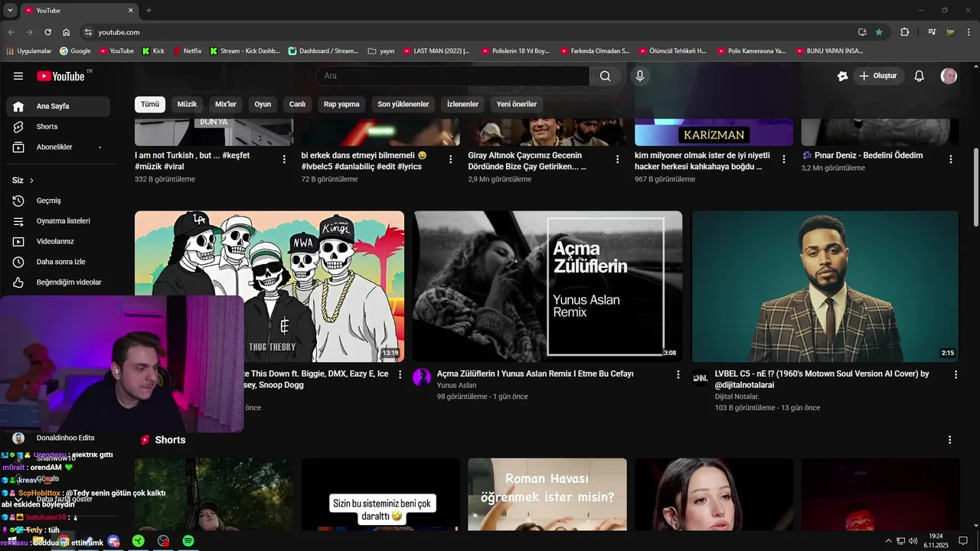Viewport: 980px width, 551px height.
Task: Click into the Ara search field
Action: click(x=452, y=76)
